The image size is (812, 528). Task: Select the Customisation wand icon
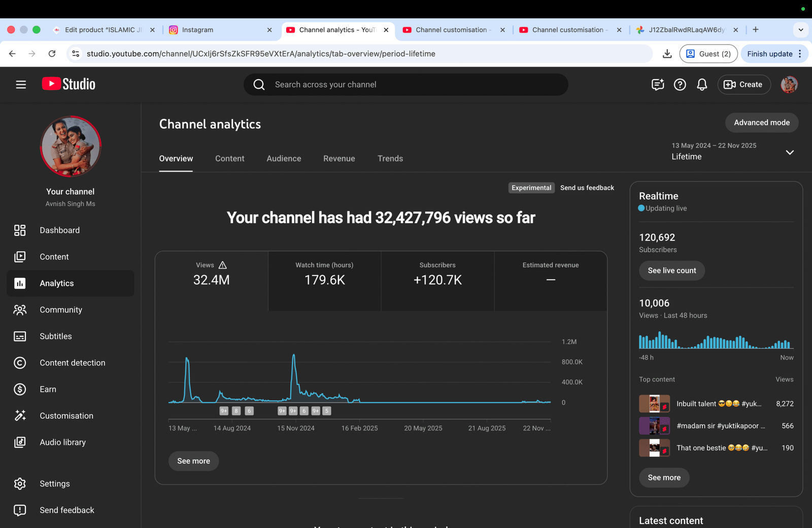[20, 416]
